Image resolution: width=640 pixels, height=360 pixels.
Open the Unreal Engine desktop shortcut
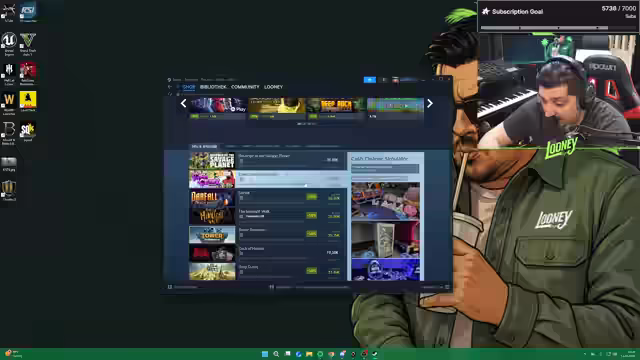9,43
